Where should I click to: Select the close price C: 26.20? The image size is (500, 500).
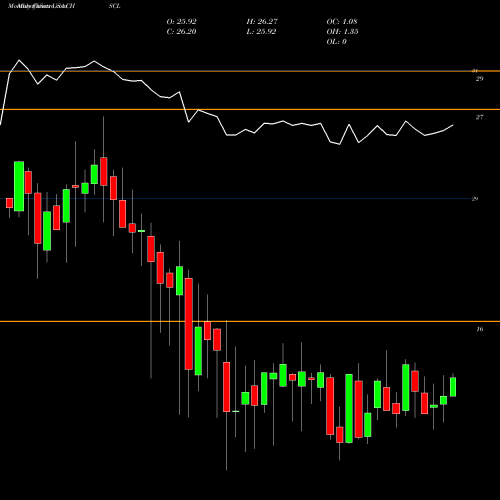(x=181, y=32)
